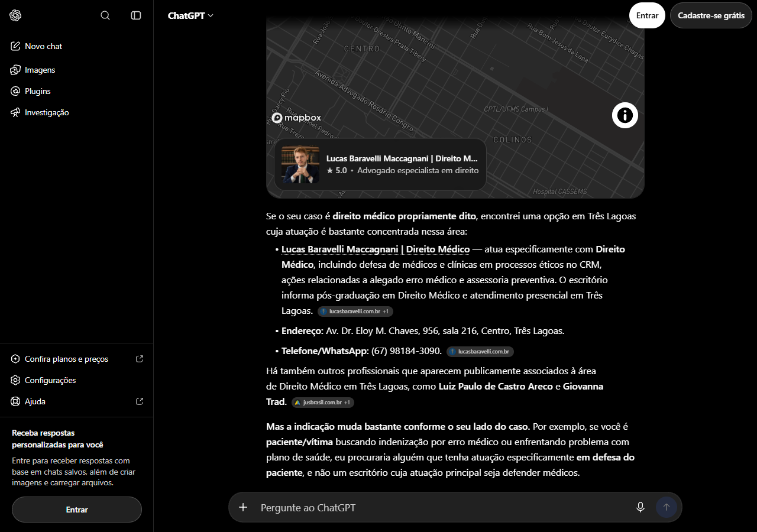Follow the Lucas Baravelli Maccagnani | Direito Médico link
This screenshot has width=757, height=532.
[376, 249]
